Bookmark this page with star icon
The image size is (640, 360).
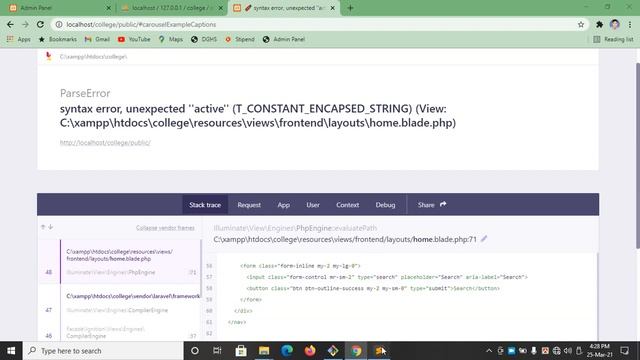581,24
